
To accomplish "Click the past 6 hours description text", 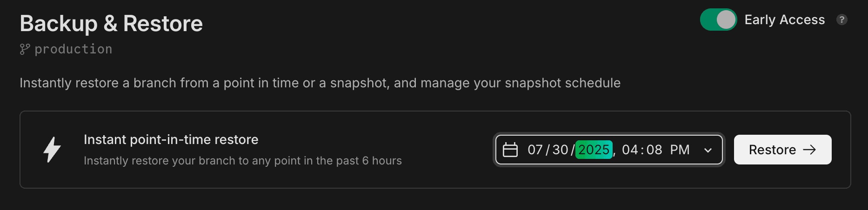I will tap(242, 161).
